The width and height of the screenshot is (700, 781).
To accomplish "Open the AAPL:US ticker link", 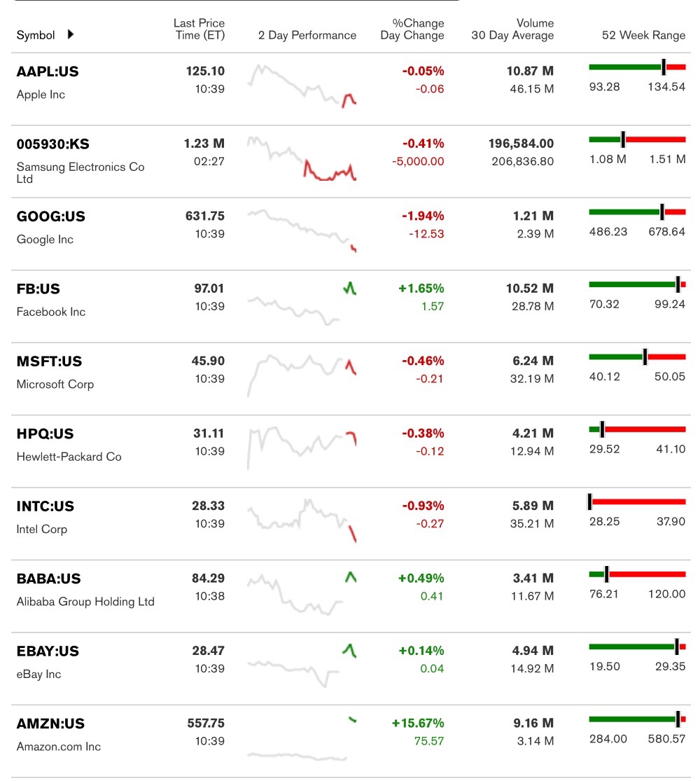I will [x=48, y=71].
